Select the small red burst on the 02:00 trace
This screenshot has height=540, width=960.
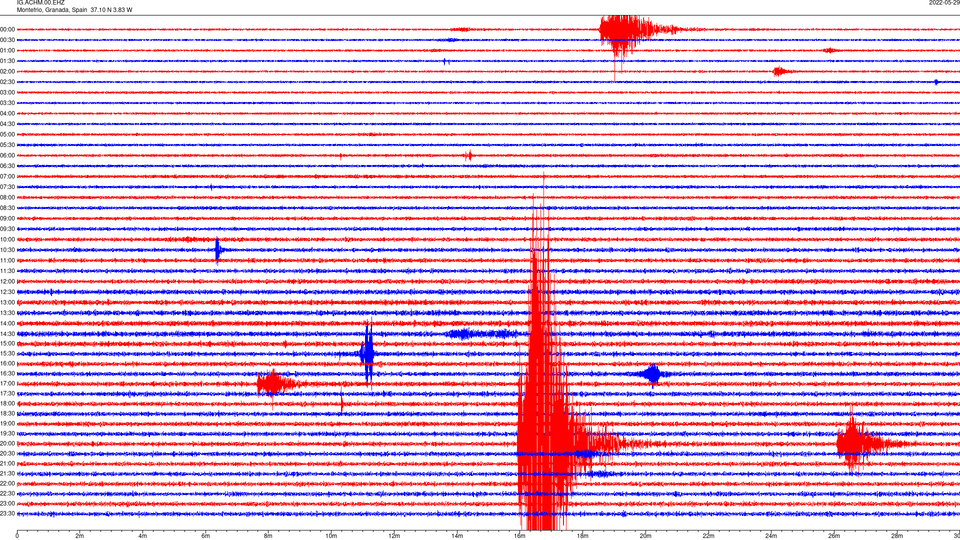(781, 72)
